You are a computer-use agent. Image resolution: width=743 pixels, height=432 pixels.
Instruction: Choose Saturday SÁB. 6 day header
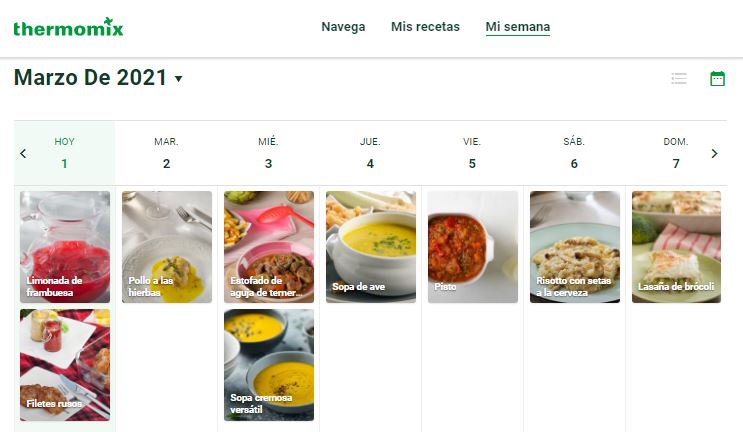(x=574, y=153)
